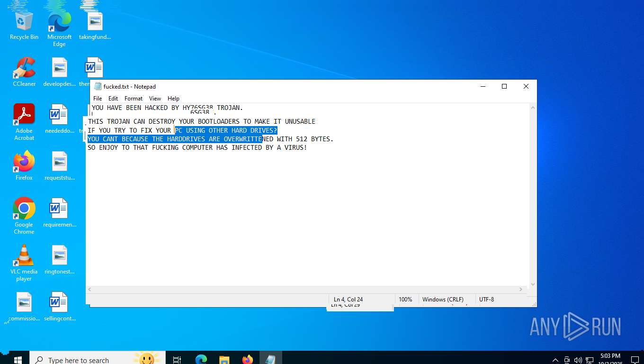Launch Firefox from the desktop
The image size is (644, 364).
(x=24, y=166)
